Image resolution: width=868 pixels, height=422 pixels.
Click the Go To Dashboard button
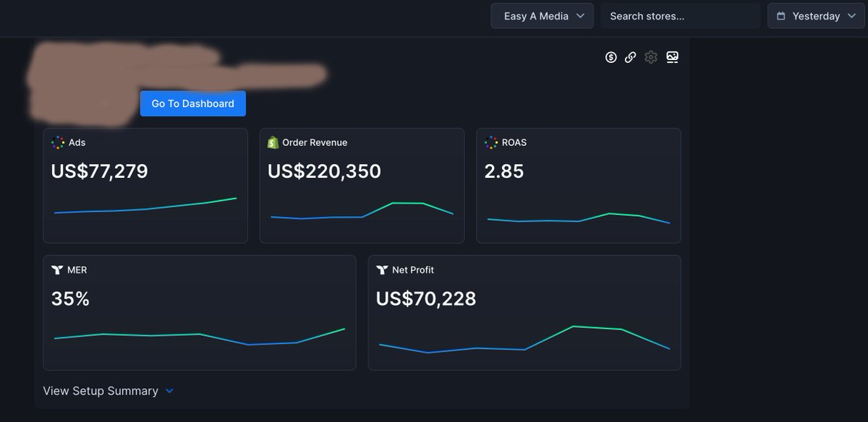[193, 103]
